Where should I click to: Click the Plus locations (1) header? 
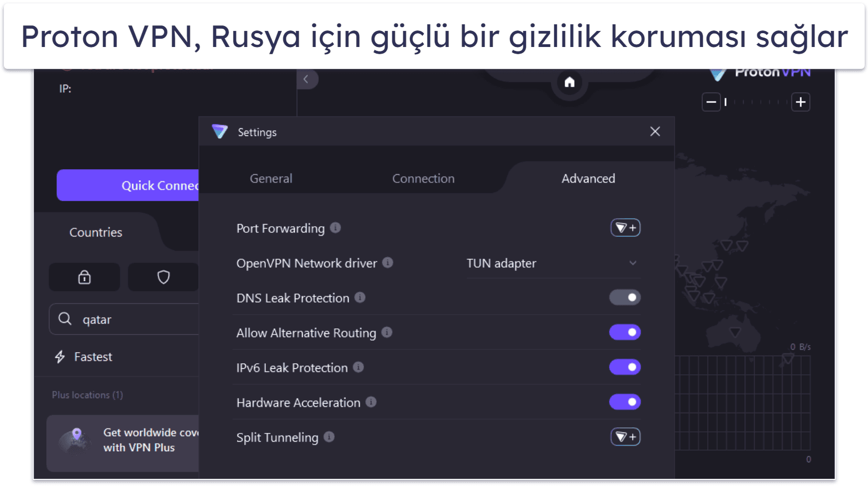coord(87,395)
